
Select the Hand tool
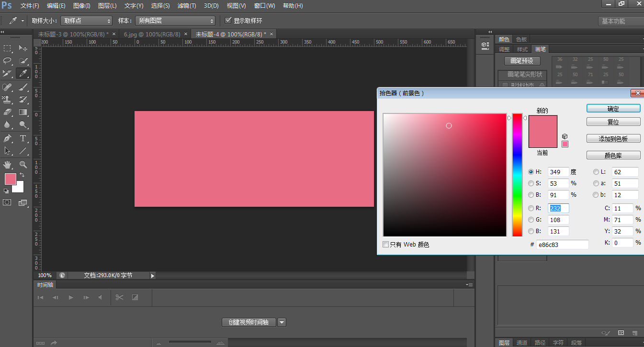point(8,165)
